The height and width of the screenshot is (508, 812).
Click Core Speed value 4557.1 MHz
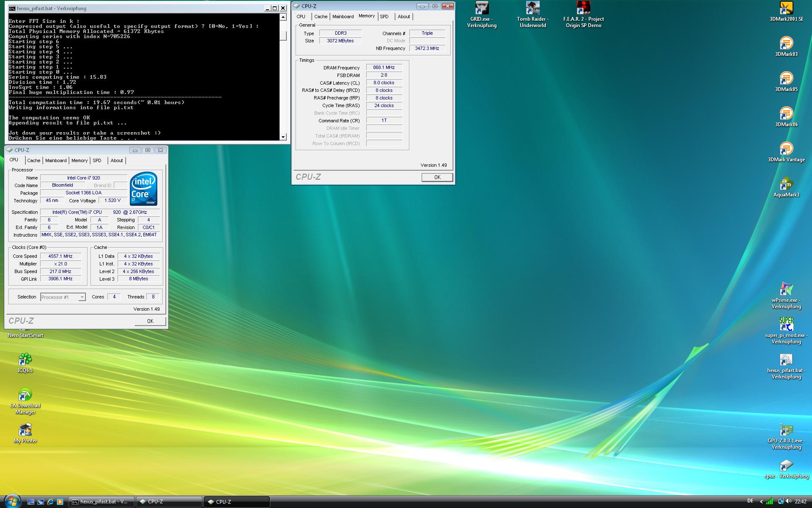(60, 256)
